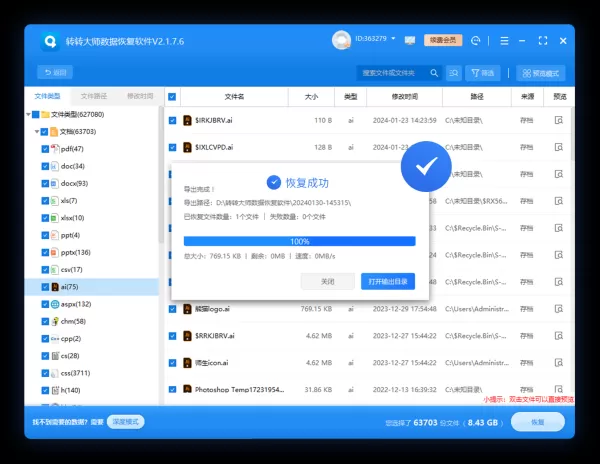Click the advanced search icon button
This screenshot has height=464, width=600.
pyautogui.click(x=454, y=73)
